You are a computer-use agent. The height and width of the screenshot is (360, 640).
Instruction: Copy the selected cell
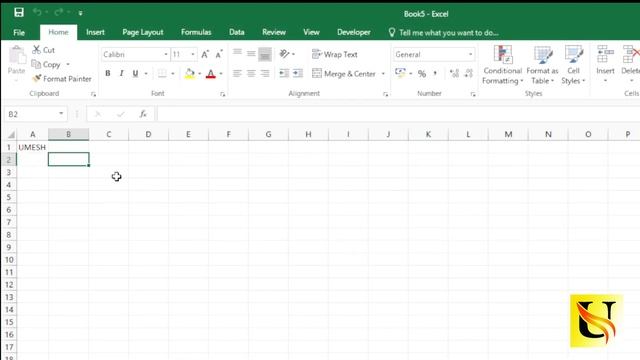coord(46,64)
